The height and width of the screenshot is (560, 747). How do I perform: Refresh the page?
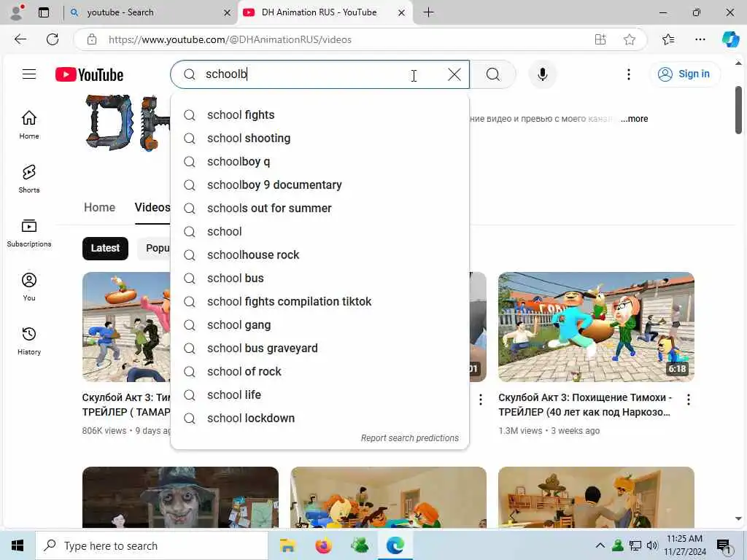click(x=53, y=39)
